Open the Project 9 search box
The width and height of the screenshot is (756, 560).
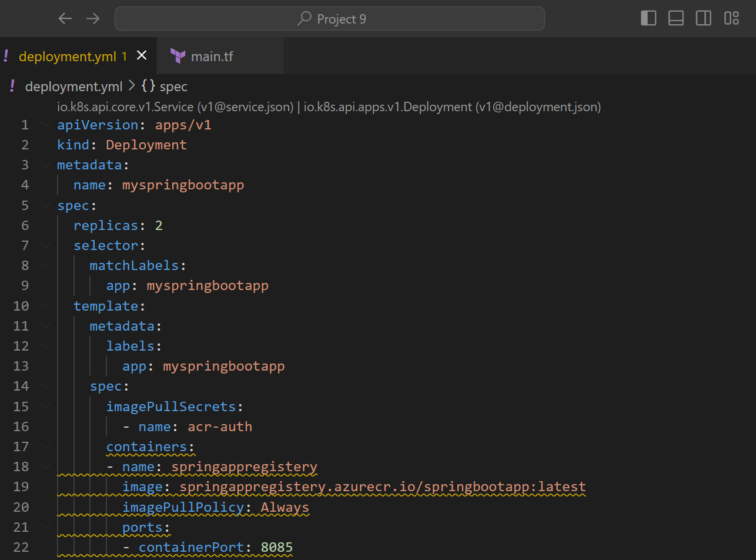(330, 19)
